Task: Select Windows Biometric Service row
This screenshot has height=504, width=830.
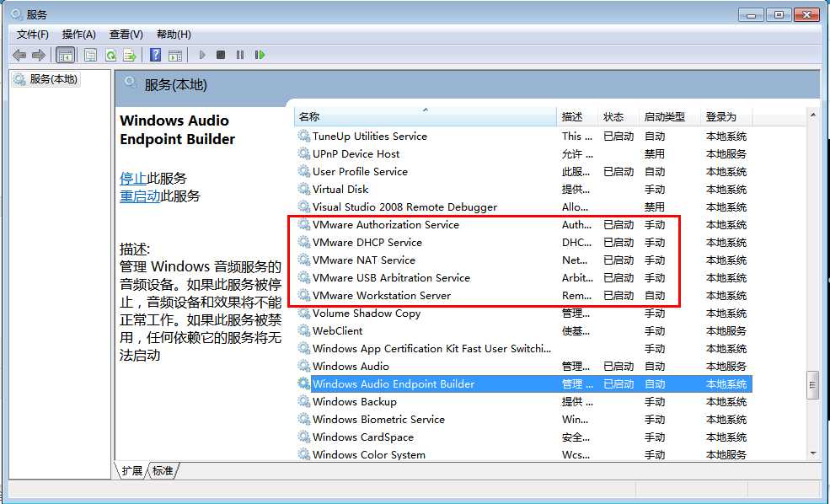Action: [x=524, y=420]
